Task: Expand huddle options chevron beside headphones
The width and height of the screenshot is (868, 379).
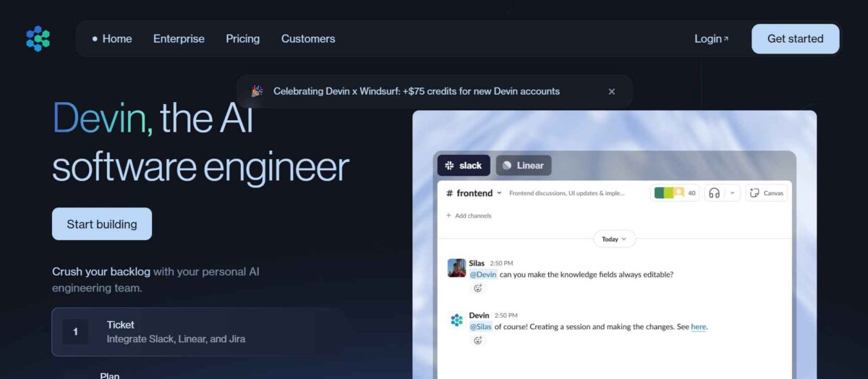Action: (x=732, y=193)
